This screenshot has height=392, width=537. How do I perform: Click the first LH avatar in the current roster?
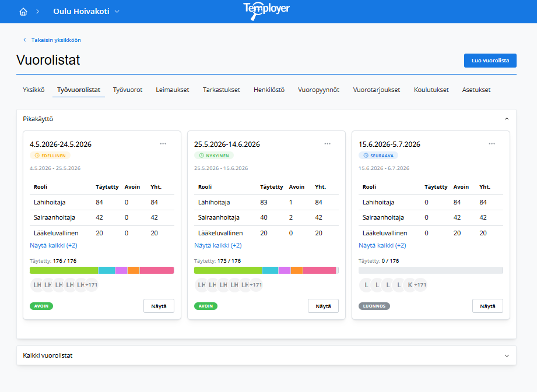pyautogui.click(x=202, y=285)
